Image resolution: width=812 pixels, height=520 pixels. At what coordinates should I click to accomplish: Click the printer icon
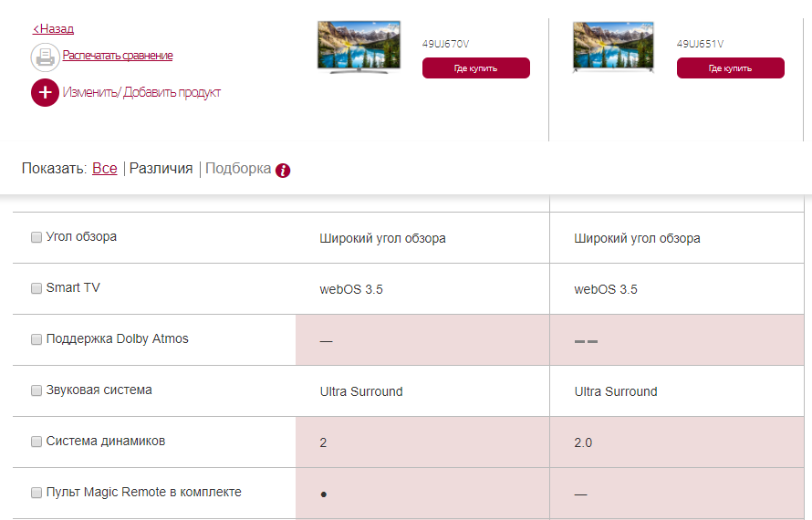click(45, 57)
